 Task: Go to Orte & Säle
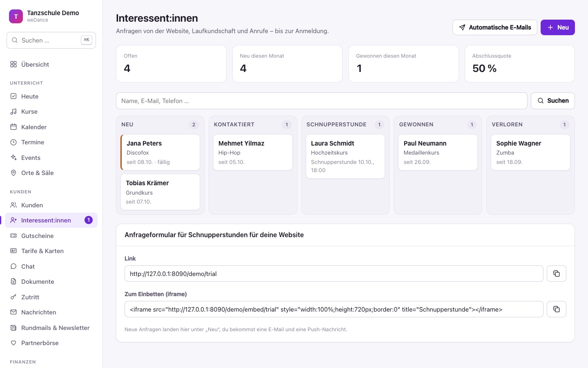tap(51, 173)
